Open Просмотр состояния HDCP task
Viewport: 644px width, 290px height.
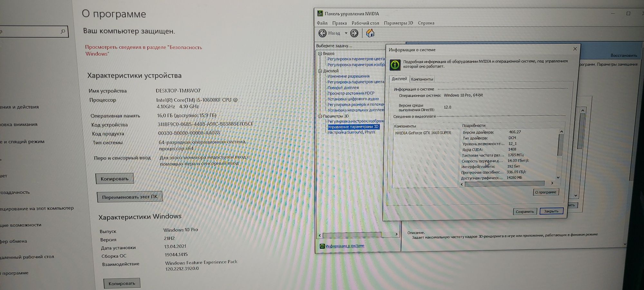coord(351,93)
